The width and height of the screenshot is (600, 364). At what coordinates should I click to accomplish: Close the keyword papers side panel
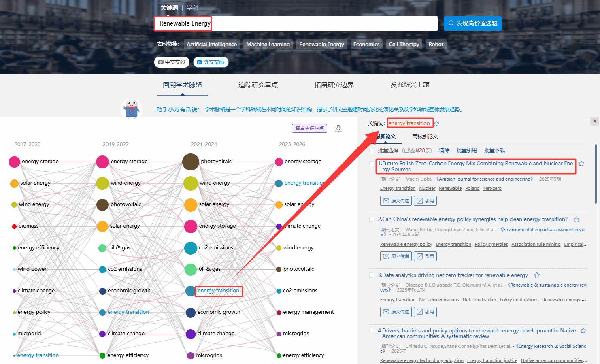(x=594, y=121)
